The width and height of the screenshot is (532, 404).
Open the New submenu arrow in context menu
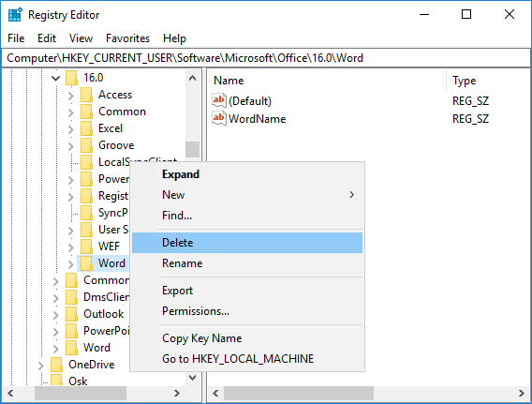(352, 195)
